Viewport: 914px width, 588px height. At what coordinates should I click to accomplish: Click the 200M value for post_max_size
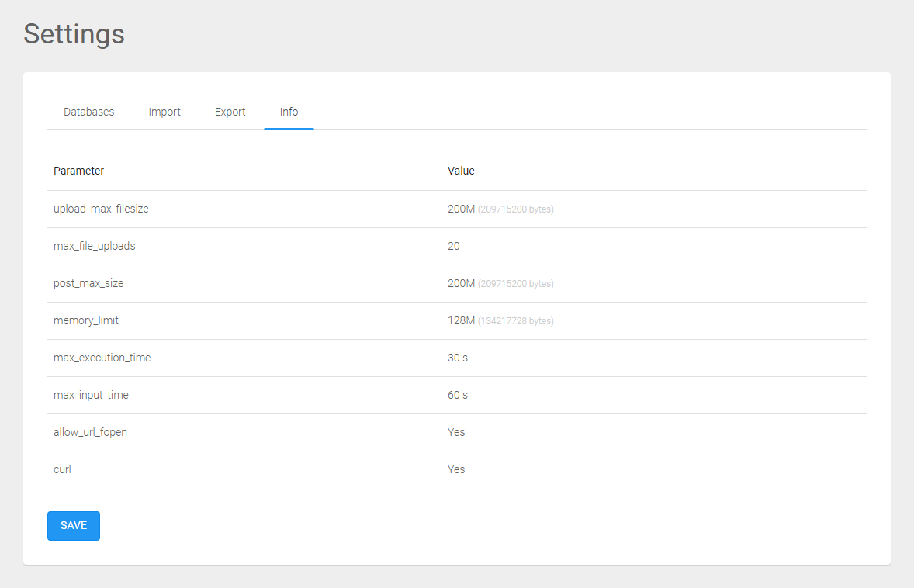click(x=461, y=283)
